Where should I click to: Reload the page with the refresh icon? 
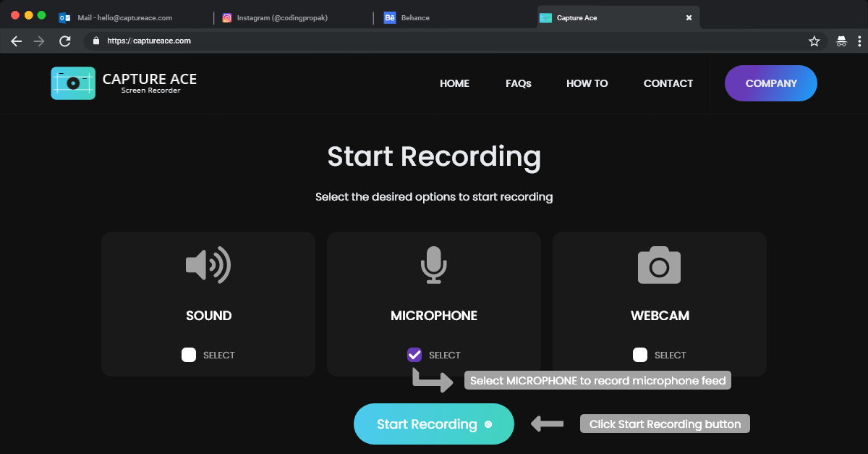64,41
